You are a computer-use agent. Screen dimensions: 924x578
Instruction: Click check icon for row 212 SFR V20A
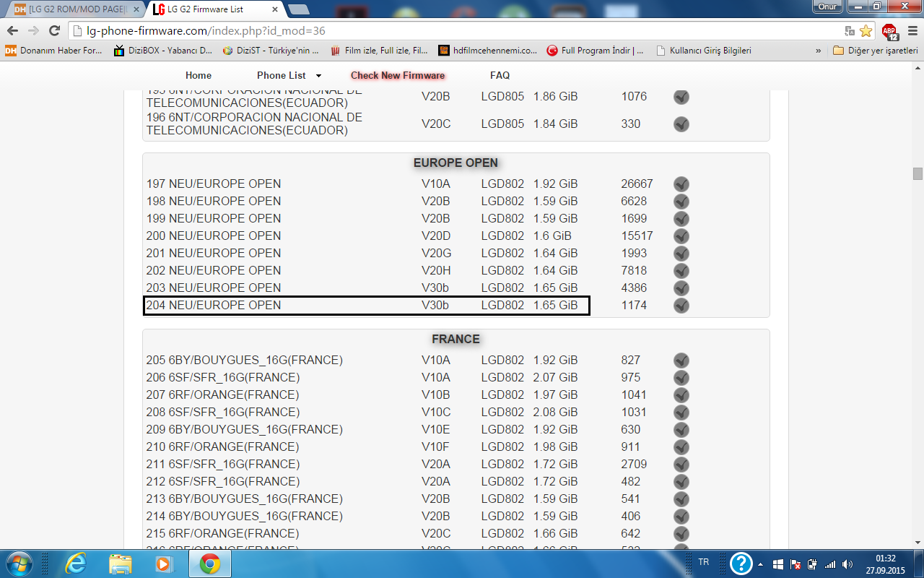click(x=681, y=482)
